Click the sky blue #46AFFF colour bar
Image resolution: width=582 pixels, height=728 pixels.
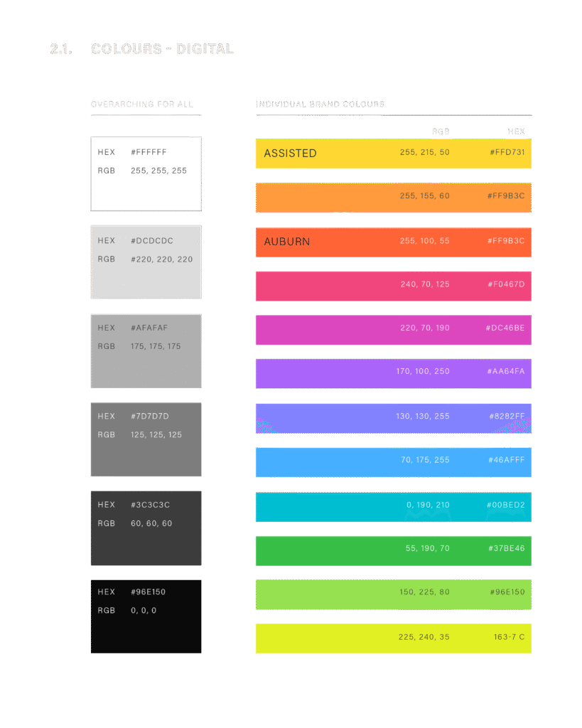pos(393,462)
